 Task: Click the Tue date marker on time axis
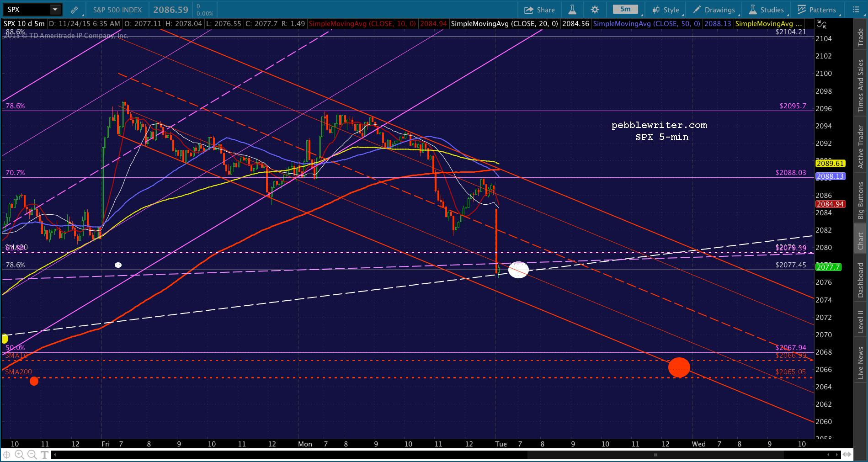click(x=501, y=444)
